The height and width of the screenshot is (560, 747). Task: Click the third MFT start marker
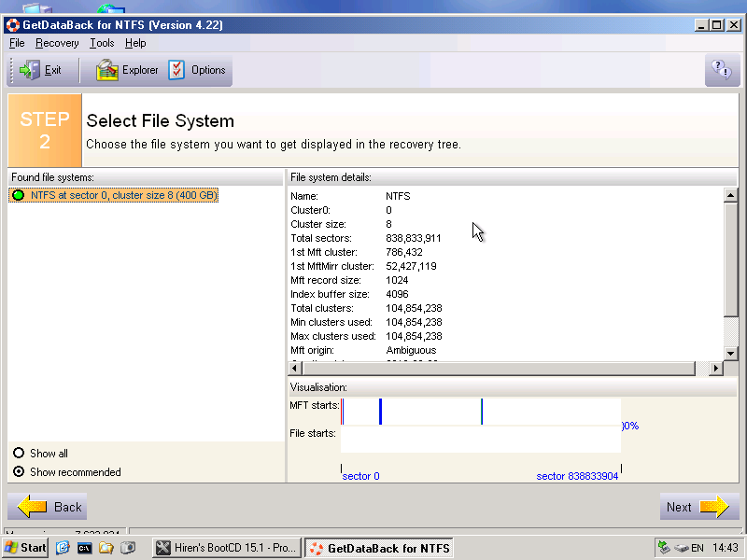click(x=482, y=412)
